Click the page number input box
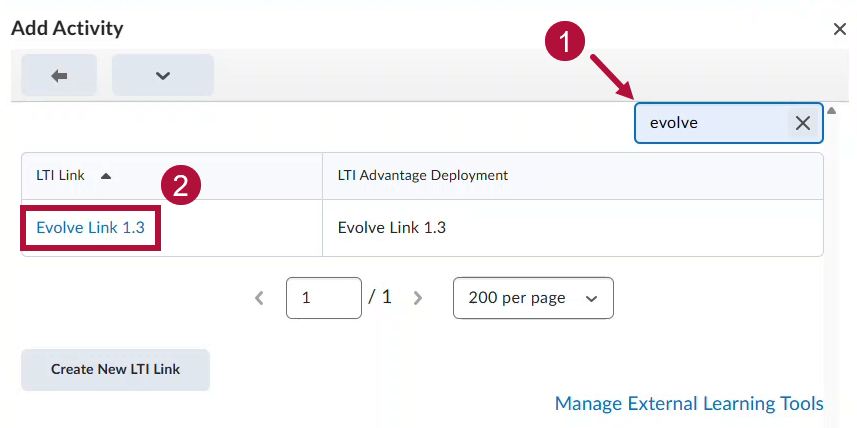Screen dimensions: 857x428 (324, 298)
